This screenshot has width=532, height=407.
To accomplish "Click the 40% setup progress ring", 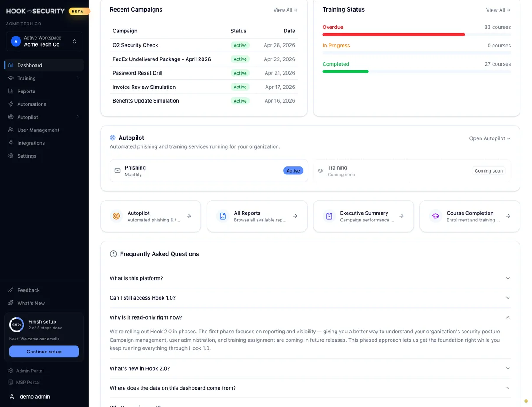I will [16, 324].
